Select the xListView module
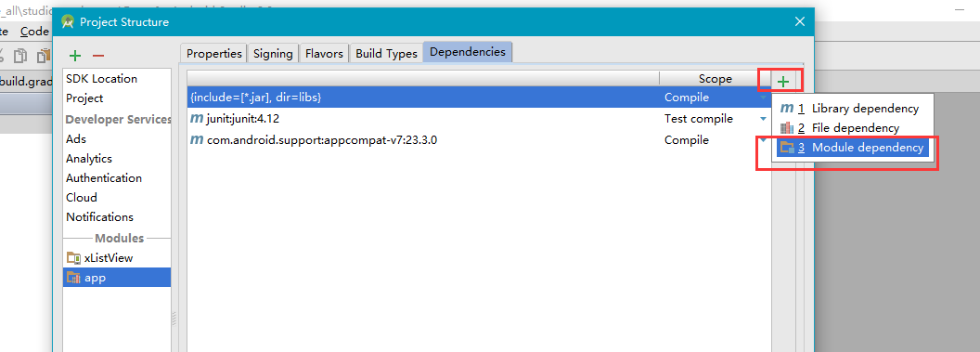 (x=117, y=257)
